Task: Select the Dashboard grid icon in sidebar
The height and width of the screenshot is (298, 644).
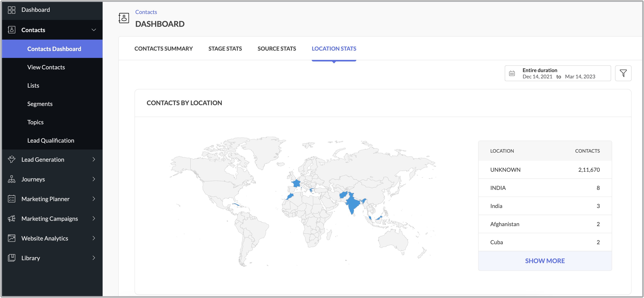Action: coord(11,10)
